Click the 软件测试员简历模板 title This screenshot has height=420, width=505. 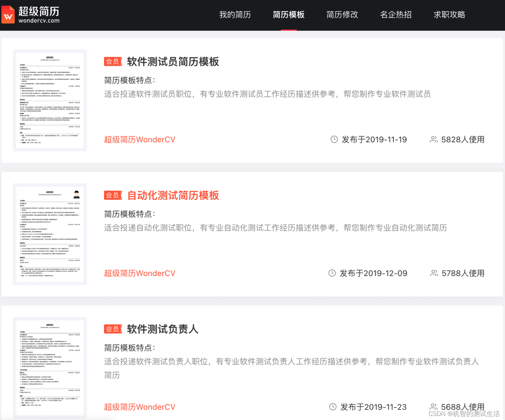click(x=173, y=62)
